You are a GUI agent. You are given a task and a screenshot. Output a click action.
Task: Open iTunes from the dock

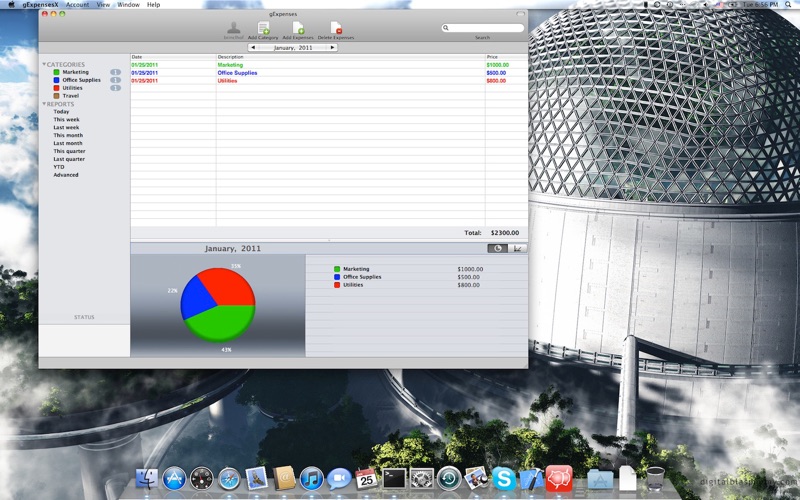click(x=311, y=479)
